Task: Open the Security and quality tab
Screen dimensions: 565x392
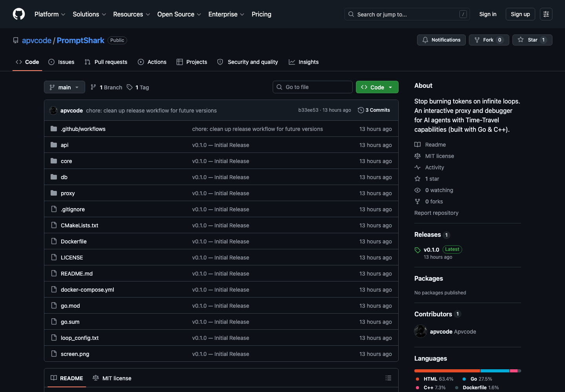Action: point(248,62)
